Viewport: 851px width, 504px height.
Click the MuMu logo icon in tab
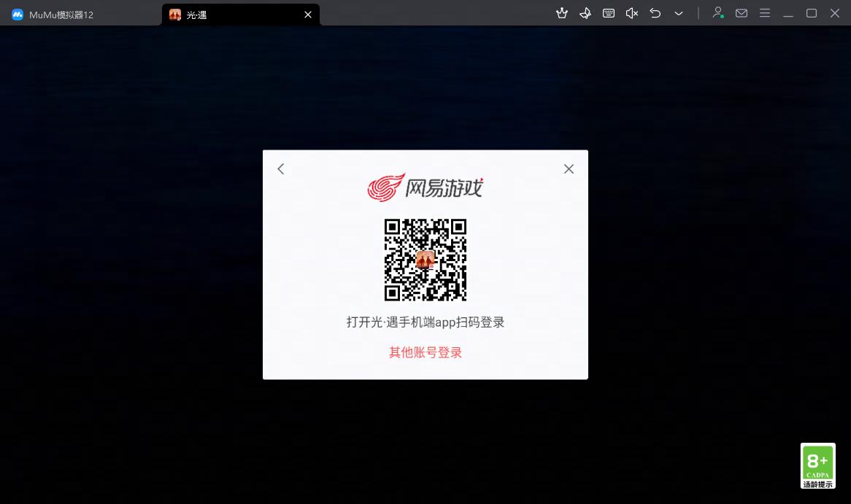pyautogui.click(x=18, y=15)
